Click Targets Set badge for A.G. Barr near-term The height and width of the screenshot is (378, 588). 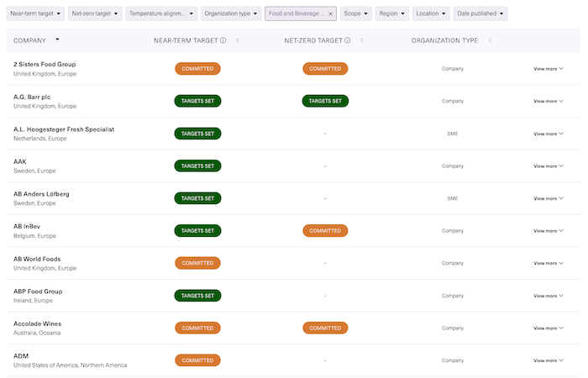click(197, 101)
